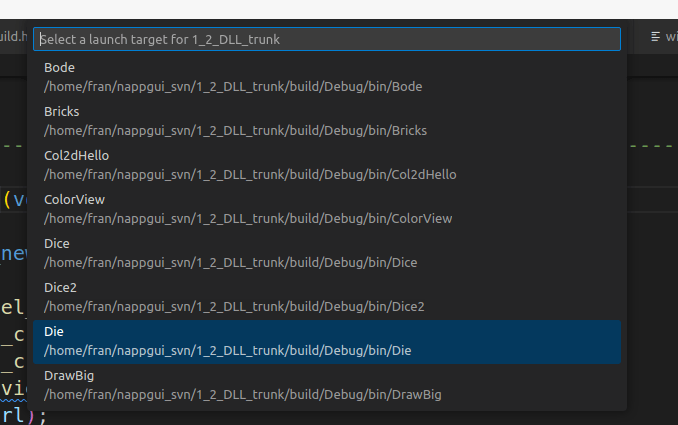Click the 'el' code line in editor
Screen dimensions: 678x425
point(13,307)
